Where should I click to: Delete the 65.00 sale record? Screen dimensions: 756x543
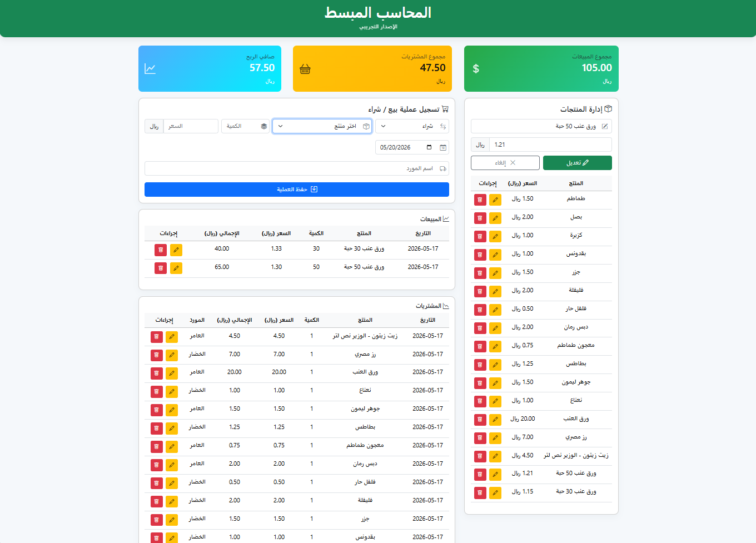tap(161, 268)
